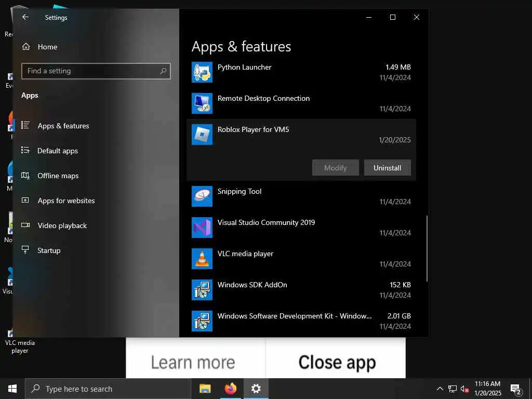532x399 pixels.
Task: Click the Snipping Tool app icon
Action: coord(202,196)
